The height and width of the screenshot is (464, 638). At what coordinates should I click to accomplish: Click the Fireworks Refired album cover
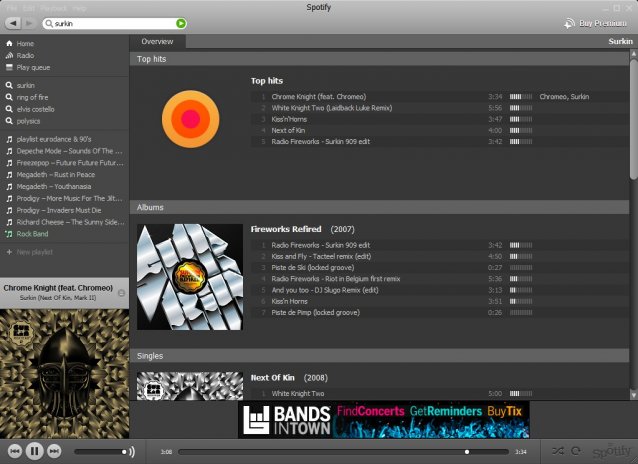(190, 277)
